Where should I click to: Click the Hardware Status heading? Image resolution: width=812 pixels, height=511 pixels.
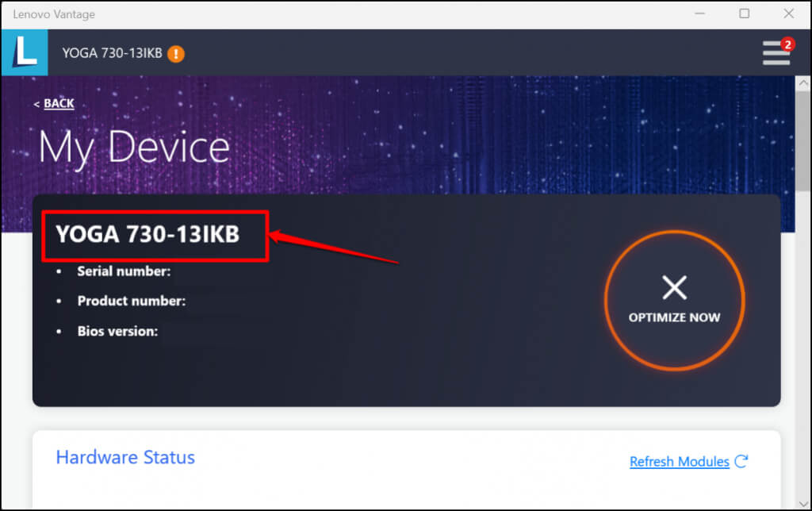[125, 457]
